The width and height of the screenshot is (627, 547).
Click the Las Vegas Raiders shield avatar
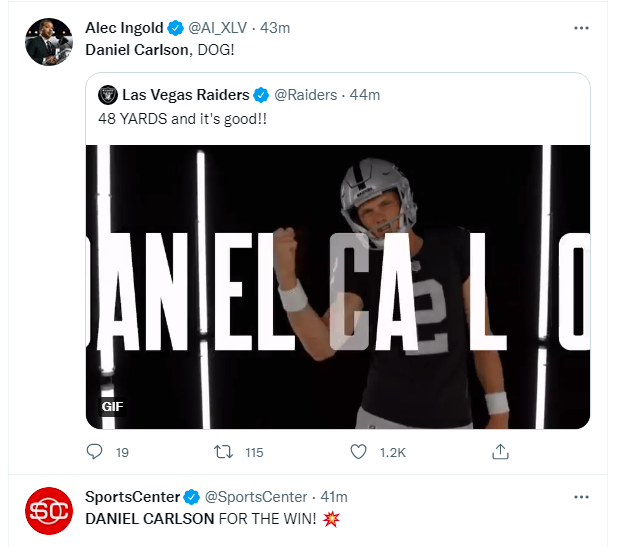pos(107,95)
